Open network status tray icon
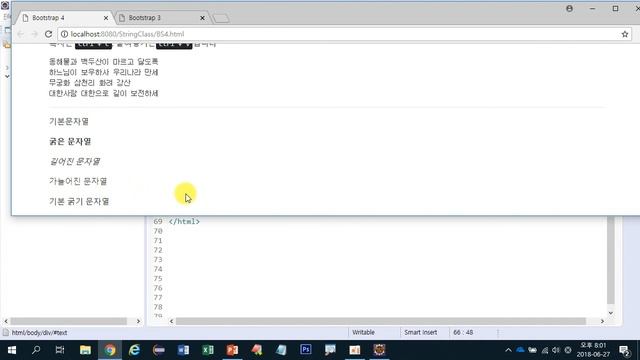The image size is (640, 360). [x=544, y=350]
